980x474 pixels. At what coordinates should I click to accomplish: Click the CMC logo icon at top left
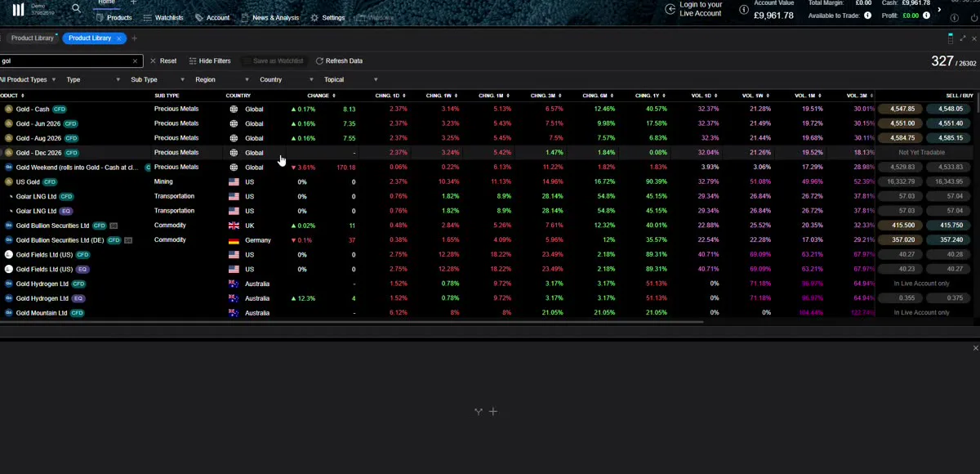coord(18,9)
